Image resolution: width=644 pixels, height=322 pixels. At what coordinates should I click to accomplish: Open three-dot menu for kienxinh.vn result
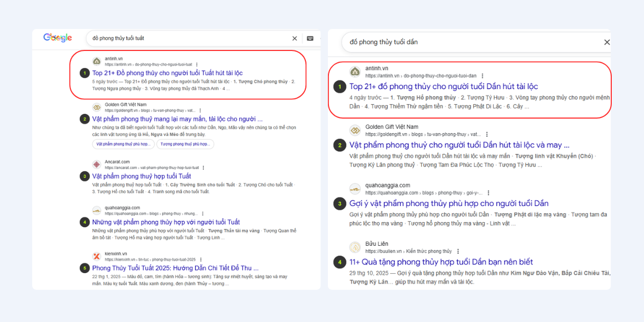pyautogui.click(x=201, y=260)
